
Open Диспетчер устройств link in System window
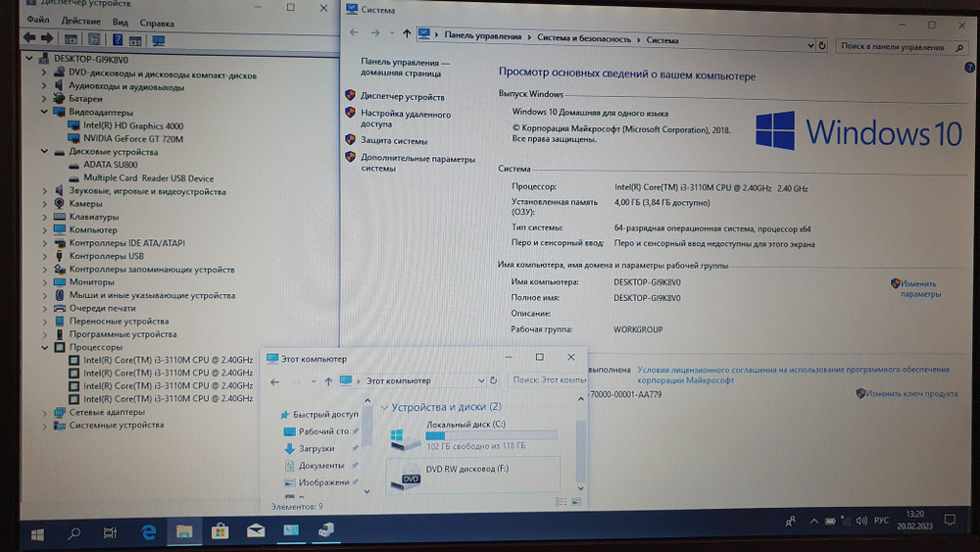tap(403, 97)
